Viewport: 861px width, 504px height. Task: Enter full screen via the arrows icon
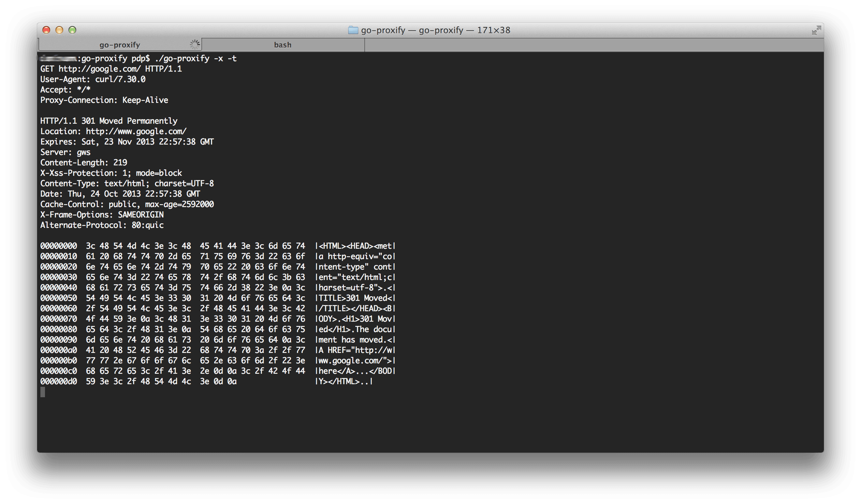(x=816, y=30)
